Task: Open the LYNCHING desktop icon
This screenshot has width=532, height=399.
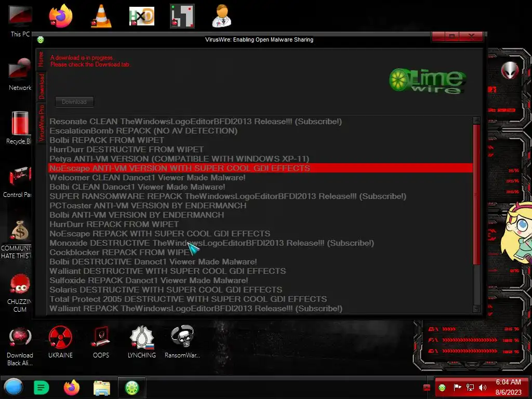Action: [x=142, y=342]
